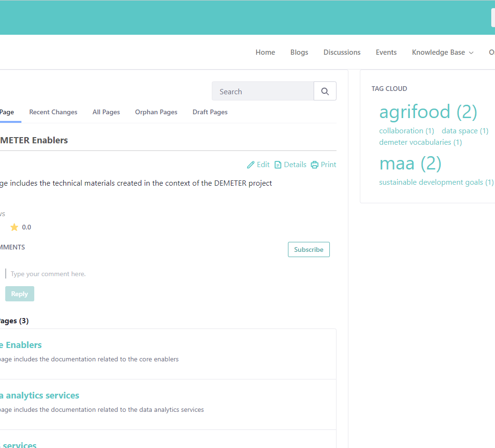
Task: Click the core enablers documentation description
Action: (x=89, y=359)
